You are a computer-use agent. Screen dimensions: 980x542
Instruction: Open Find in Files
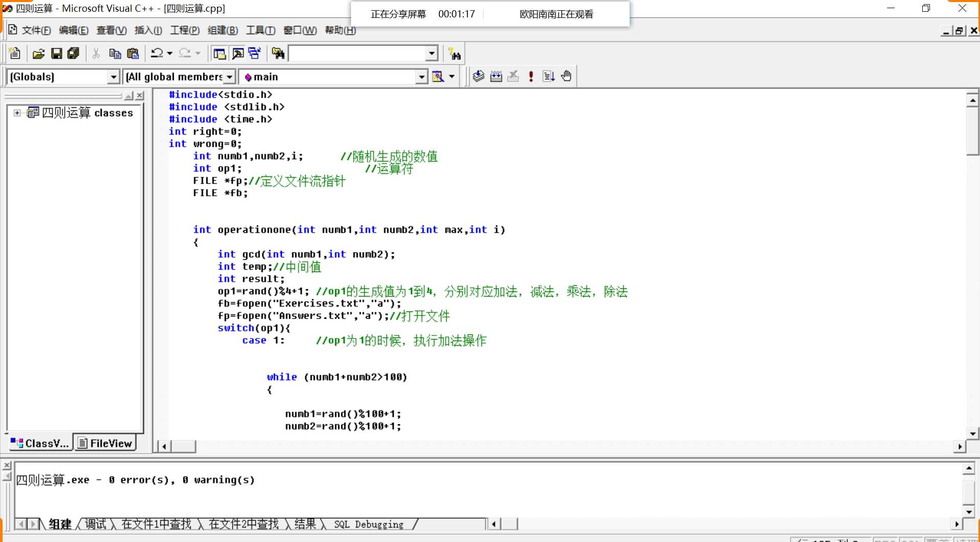pyautogui.click(x=278, y=53)
